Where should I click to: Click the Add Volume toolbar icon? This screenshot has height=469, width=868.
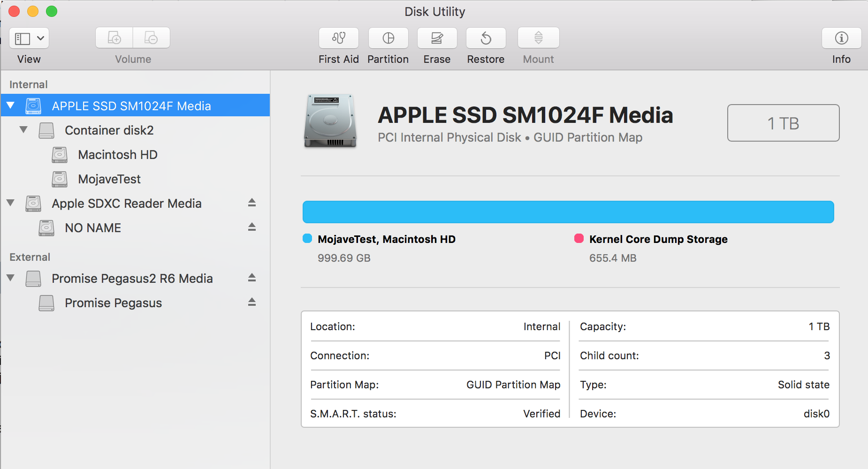(x=114, y=38)
